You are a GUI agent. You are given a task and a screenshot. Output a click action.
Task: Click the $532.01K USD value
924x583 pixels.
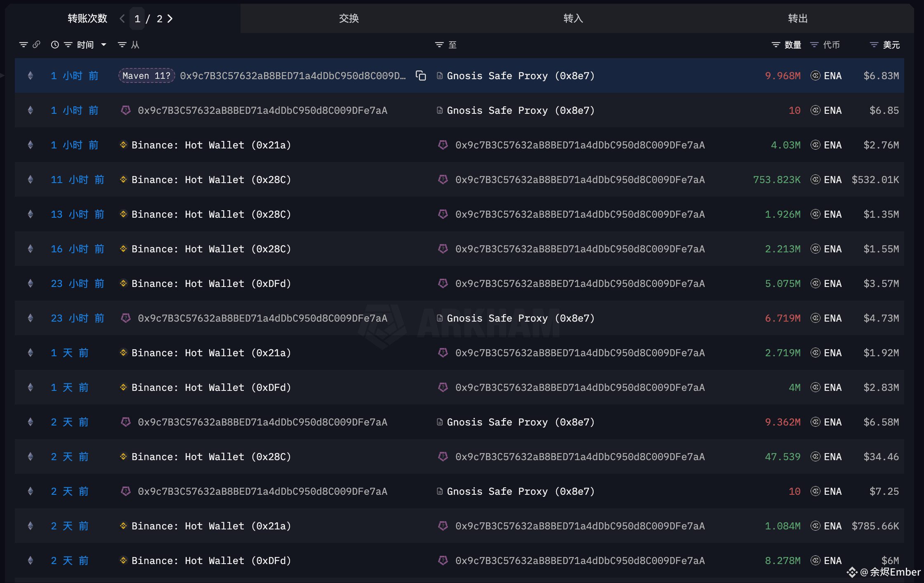tap(875, 179)
